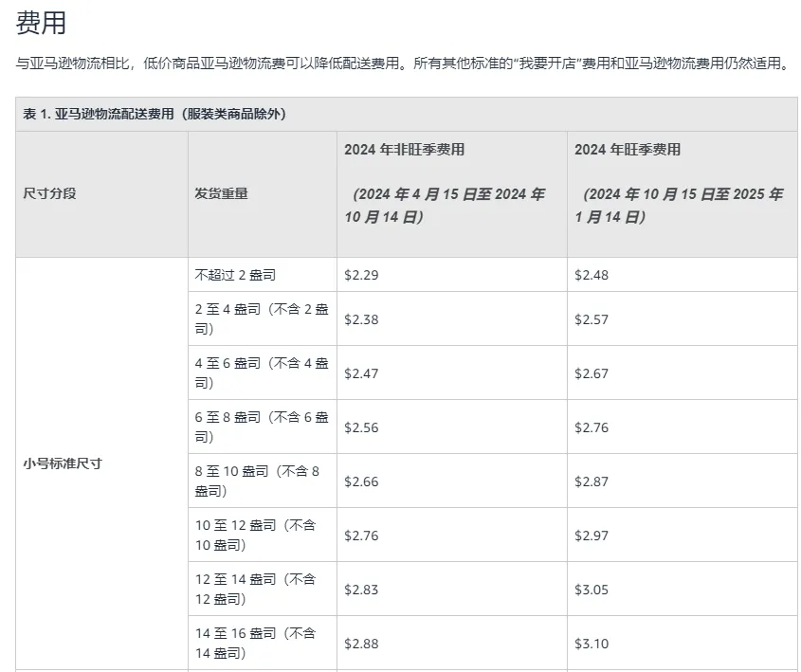The height and width of the screenshot is (672, 801).
Task: Select the $2.47 off-peak fee
Action: [361, 373]
